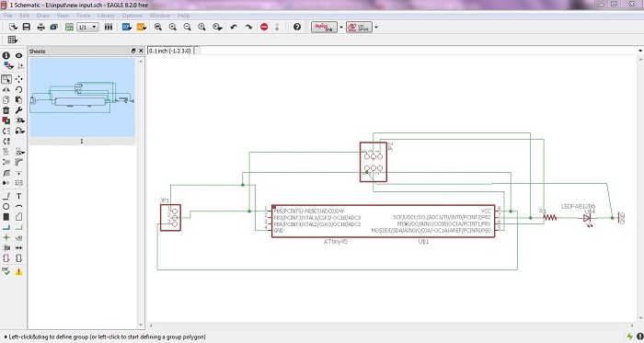The width and height of the screenshot is (644, 343).
Task: Select the Polygon drawing tool
Action: pyautogui.click(x=19, y=217)
